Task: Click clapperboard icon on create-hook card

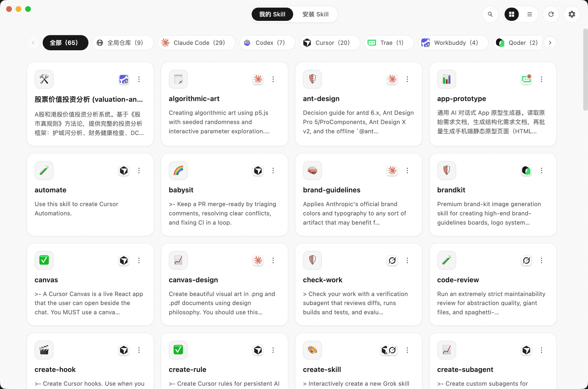Action: pos(44,350)
